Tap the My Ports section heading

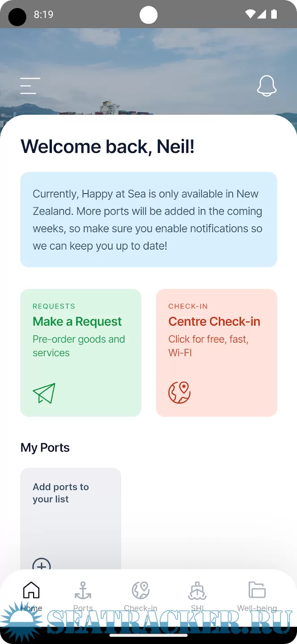[x=45, y=448]
